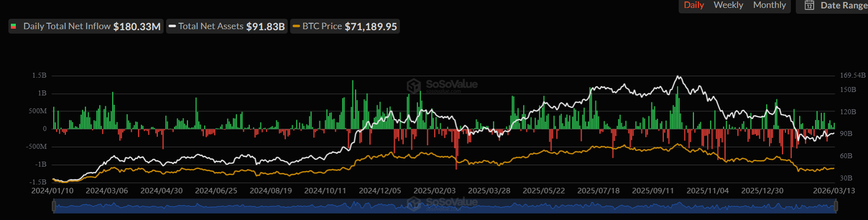This screenshot has width=868, height=220.
Task: Click white Total Net Assets legend marker
Action: pos(172,26)
